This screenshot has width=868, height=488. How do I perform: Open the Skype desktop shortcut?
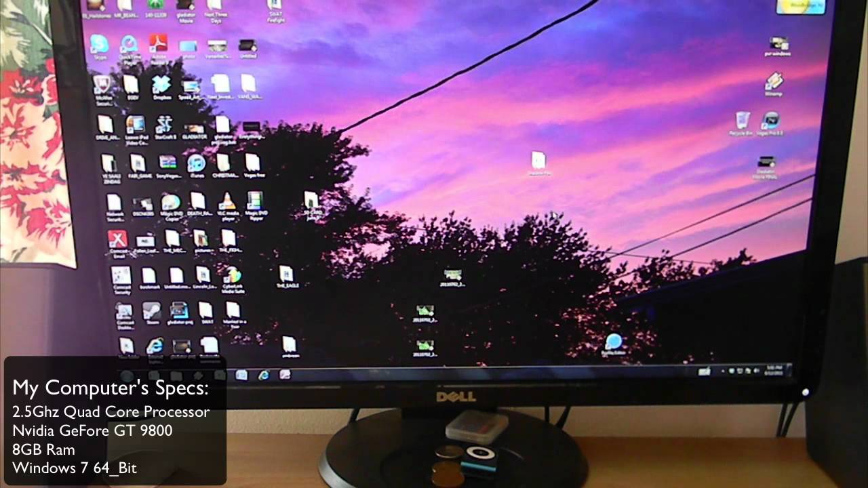[x=99, y=47]
